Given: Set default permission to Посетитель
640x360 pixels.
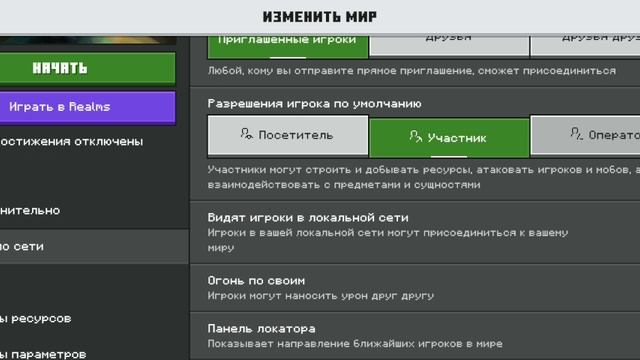Looking at the screenshot, I should [x=287, y=135].
